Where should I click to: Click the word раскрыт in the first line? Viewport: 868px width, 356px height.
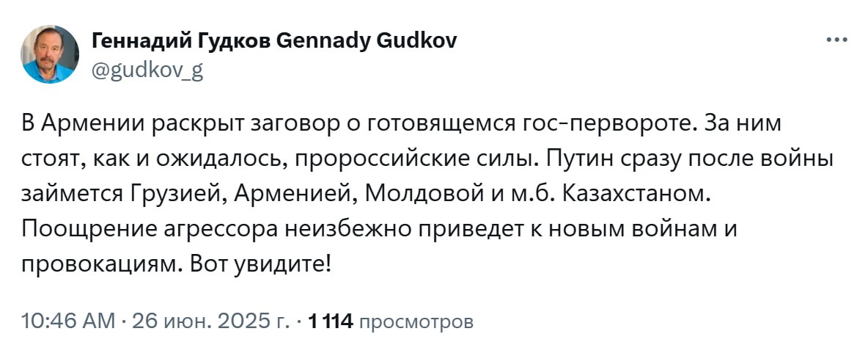click(x=196, y=125)
